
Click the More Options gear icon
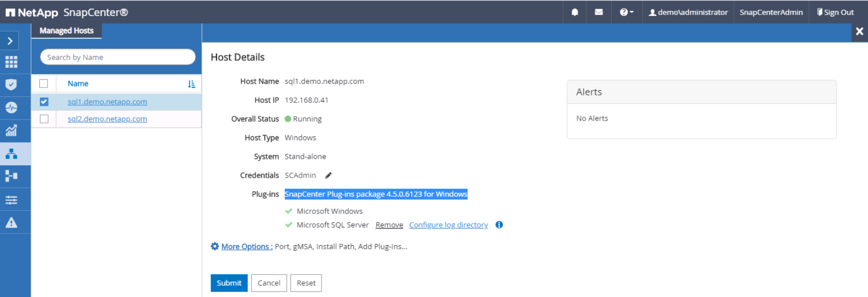[215, 246]
